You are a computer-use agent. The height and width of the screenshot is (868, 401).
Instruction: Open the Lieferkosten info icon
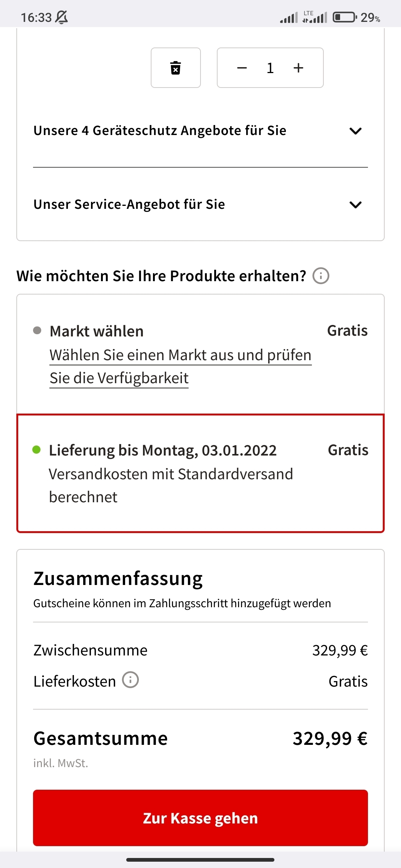point(130,680)
